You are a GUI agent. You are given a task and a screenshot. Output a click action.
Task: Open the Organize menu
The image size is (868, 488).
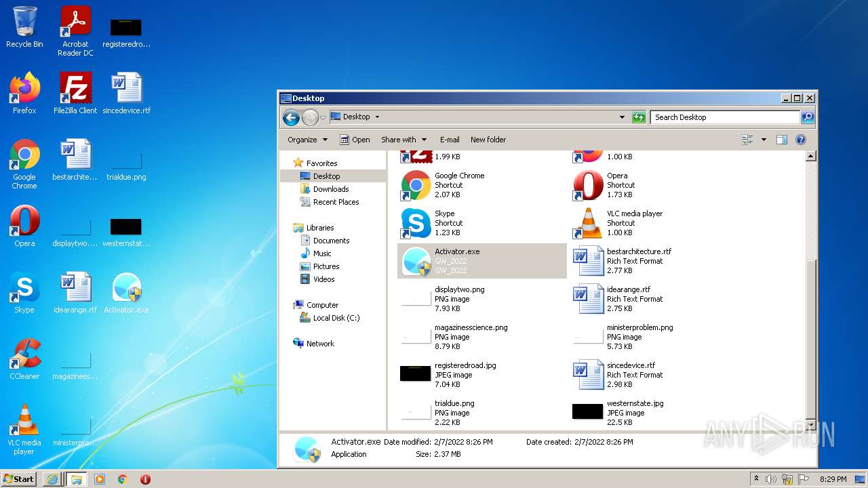pyautogui.click(x=307, y=140)
